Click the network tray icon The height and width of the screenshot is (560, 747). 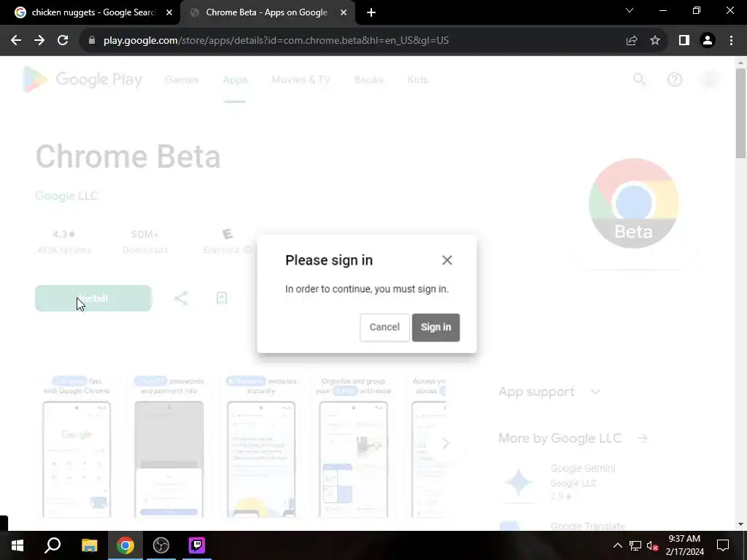point(635,545)
